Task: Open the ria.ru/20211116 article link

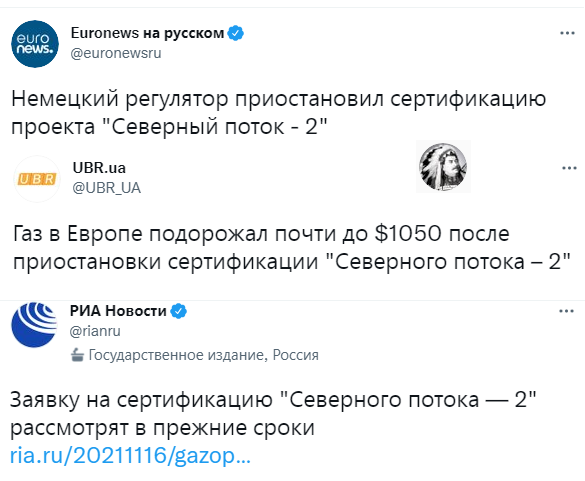Action: tap(130, 456)
